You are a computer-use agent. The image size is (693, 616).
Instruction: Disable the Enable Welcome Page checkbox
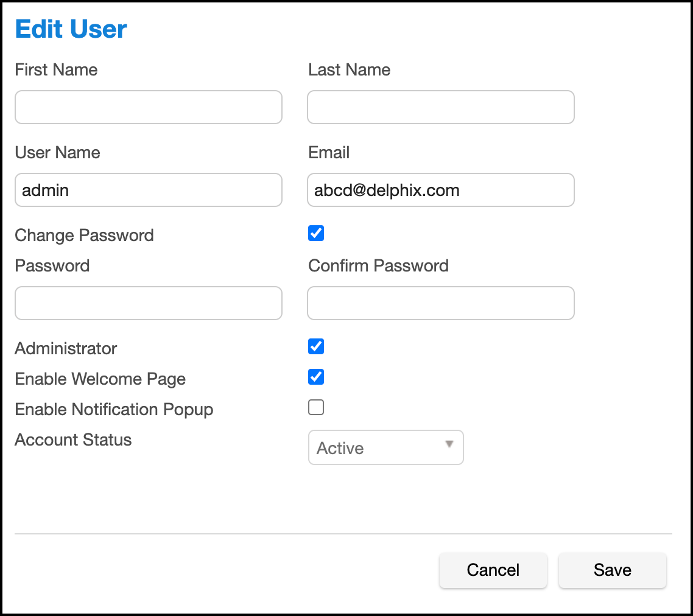pyautogui.click(x=316, y=377)
